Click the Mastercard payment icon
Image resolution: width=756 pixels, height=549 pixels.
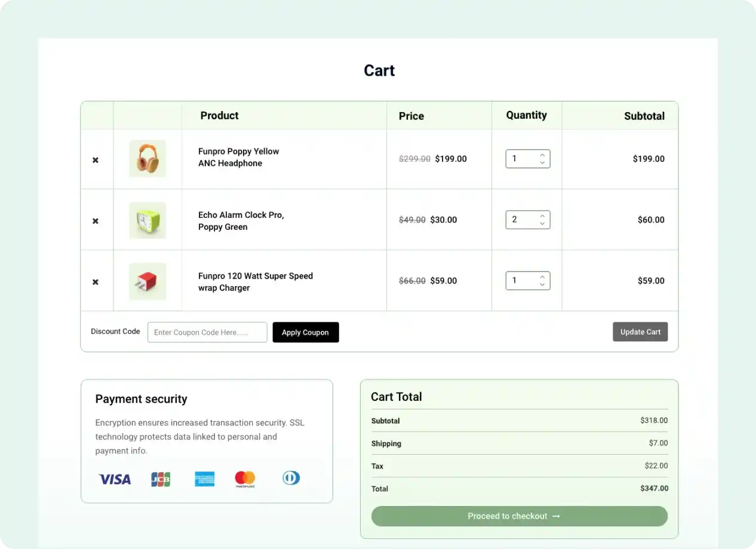pyautogui.click(x=244, y=478)
